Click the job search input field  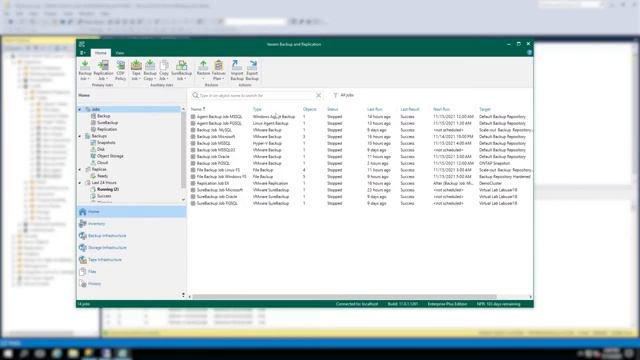click(257, 96)
